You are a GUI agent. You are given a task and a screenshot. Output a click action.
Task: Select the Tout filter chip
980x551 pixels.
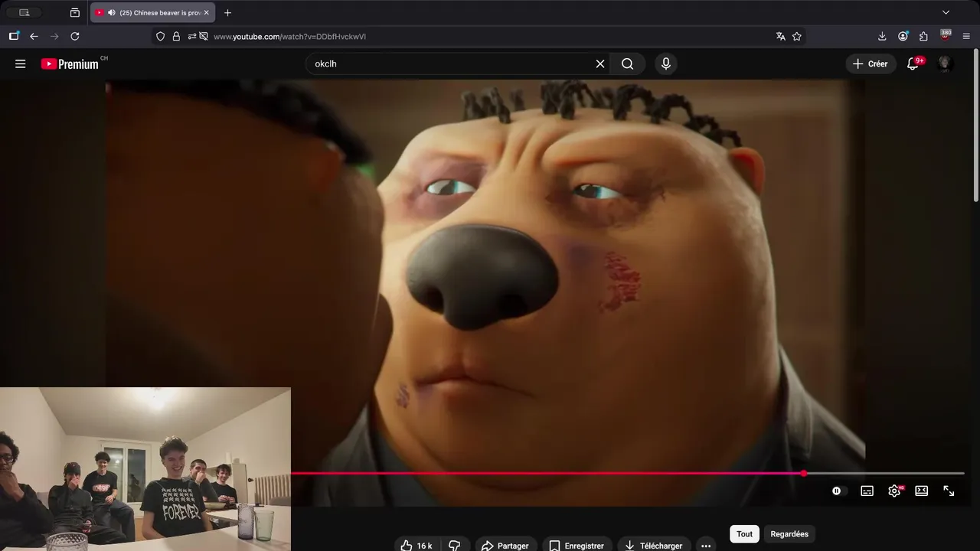tap(745, 534)
